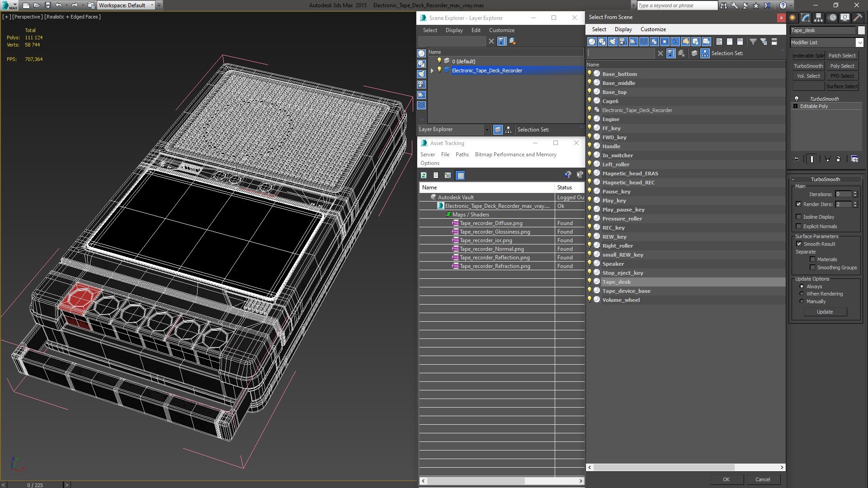868x488 pixels.
Task: Click Table View icon in Asset Tracking
Action: pyautogui.click(x=460, y=175)
